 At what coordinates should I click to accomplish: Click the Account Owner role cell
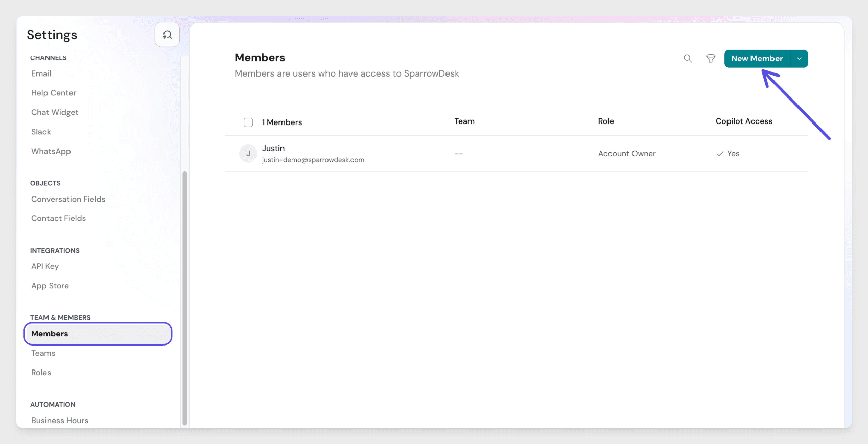coord(627,154)
